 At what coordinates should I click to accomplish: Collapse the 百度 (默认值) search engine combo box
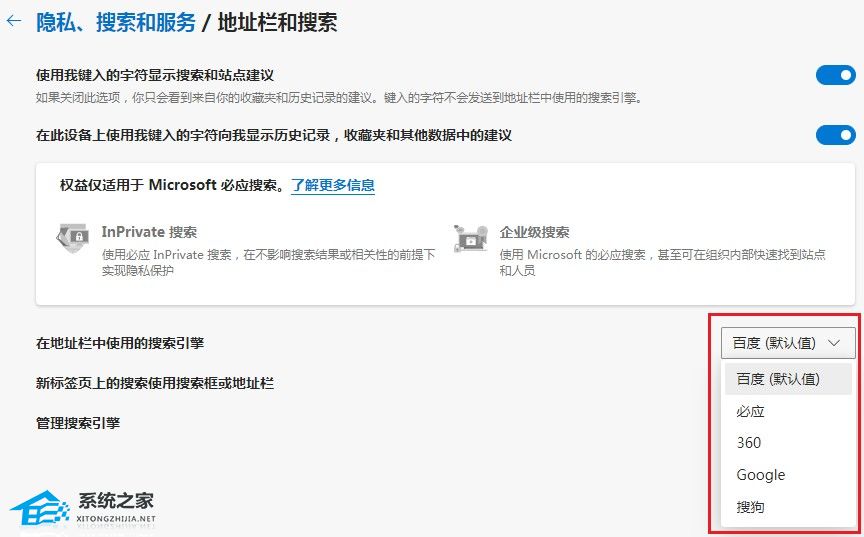788,343
